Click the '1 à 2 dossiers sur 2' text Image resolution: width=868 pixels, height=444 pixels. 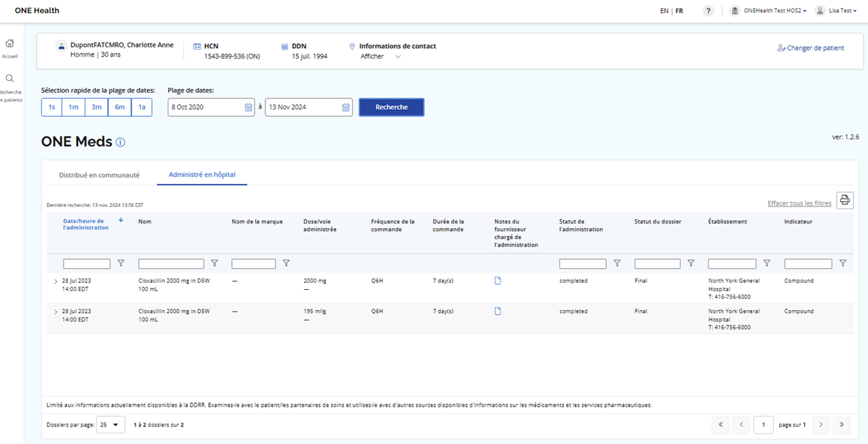[x=159, y=425]
